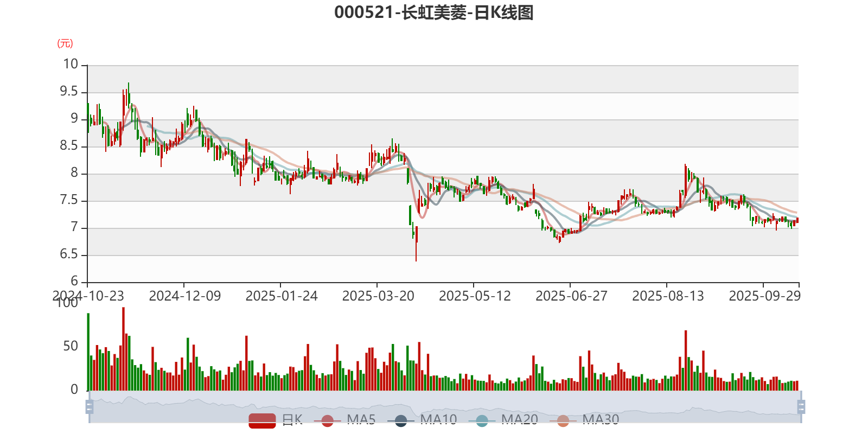Click the '2024-10-23' date axis label
868x434 pixels.
[88, 296]
